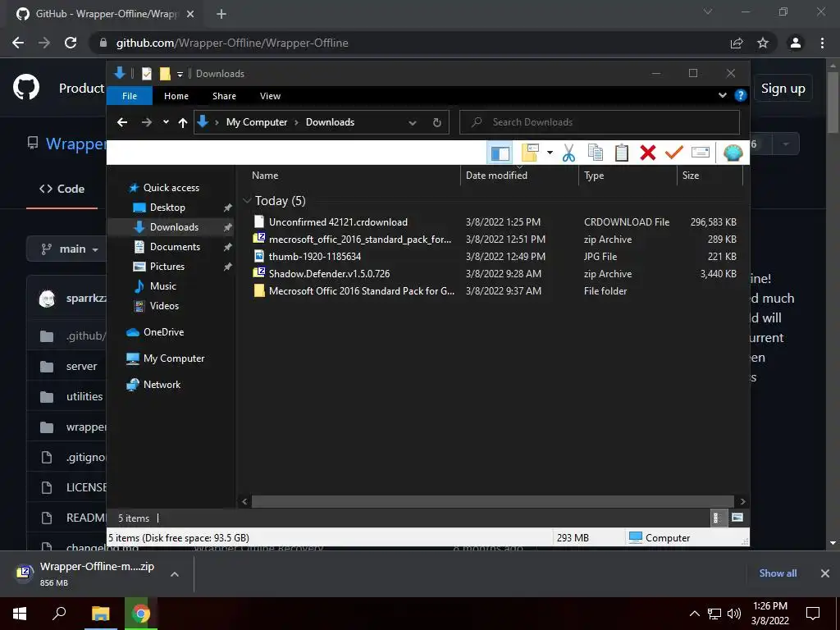The width and height of the screenshot is (840, 630).
Task: Toggle the navigation pane toolbar icon
Action: tap(500, 153)
